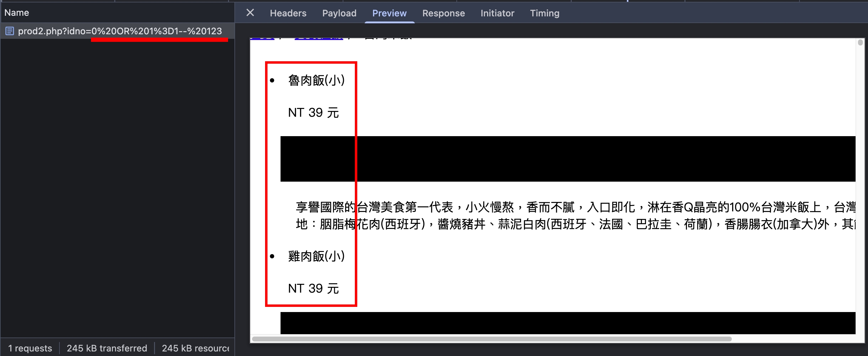868x356 pixels.
Task: Switch to the Payload tab
Action: (339, 13)
